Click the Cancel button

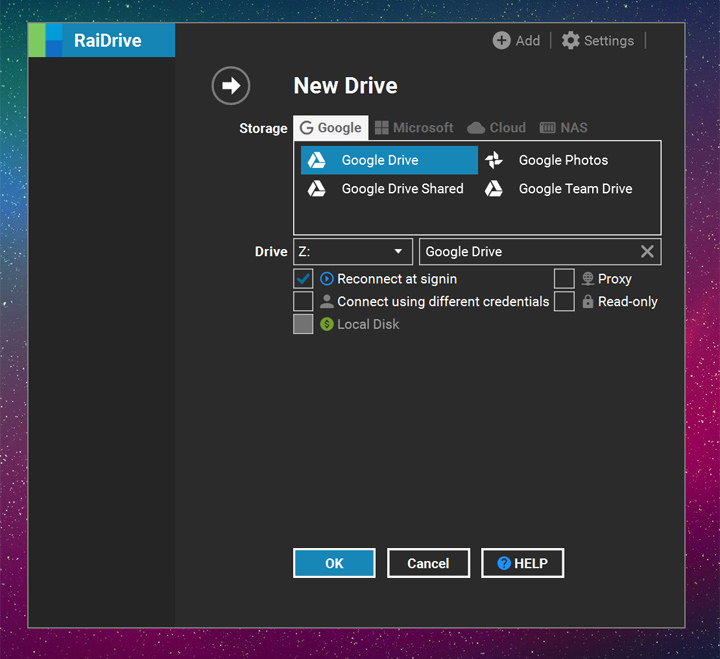(428, 563)
